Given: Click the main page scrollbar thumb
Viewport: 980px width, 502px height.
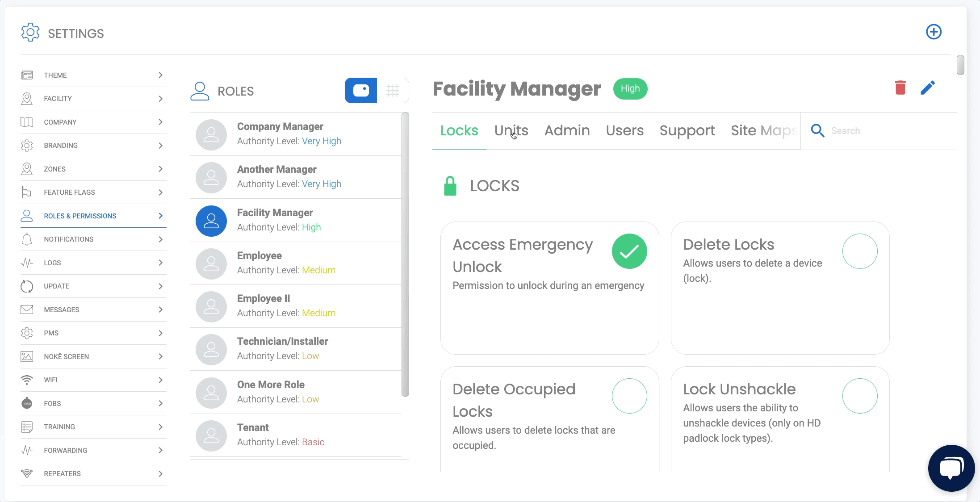Looking at the screenshot, I should coord(960,65).
